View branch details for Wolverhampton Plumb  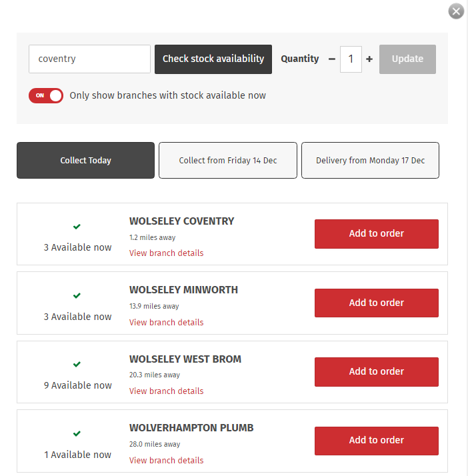click(x=166, y=460)
